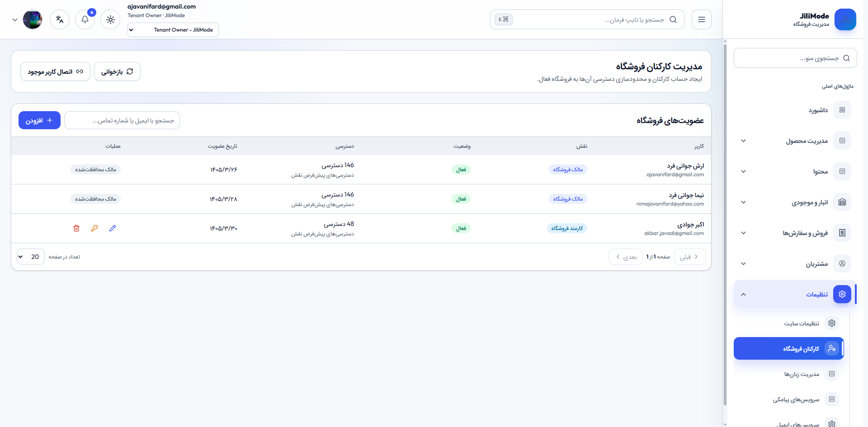Click اتصال کاربر موجود button

tap(55, 71)
